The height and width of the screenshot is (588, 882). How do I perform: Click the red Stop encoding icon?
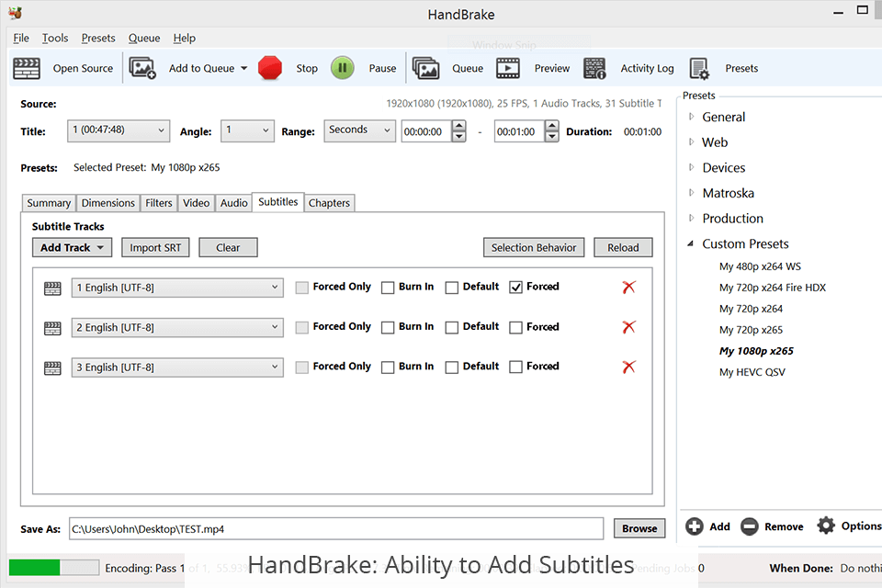point(270,68)
